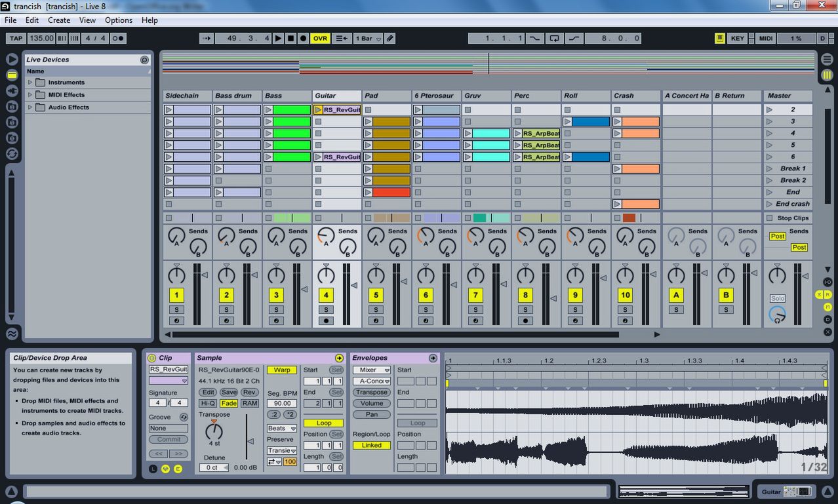
Task: Toggle the Envelopes box E icon
Action: (178, 469)
